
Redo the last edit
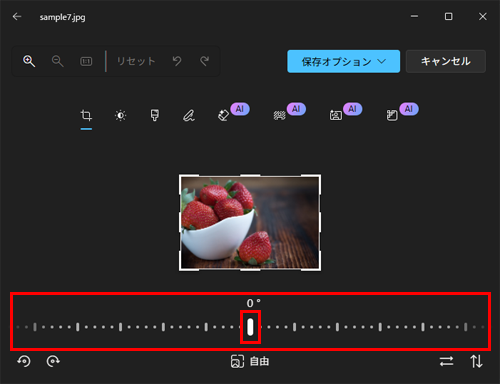click(x=204, y=61)
